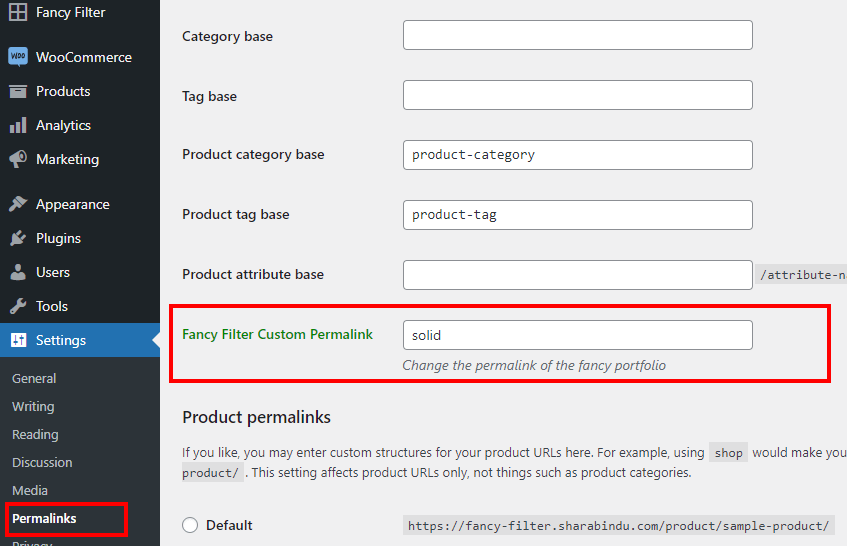The height and width of the screenshot is (546, 847).
Task: Click the Products box icon
Action: 18,91
